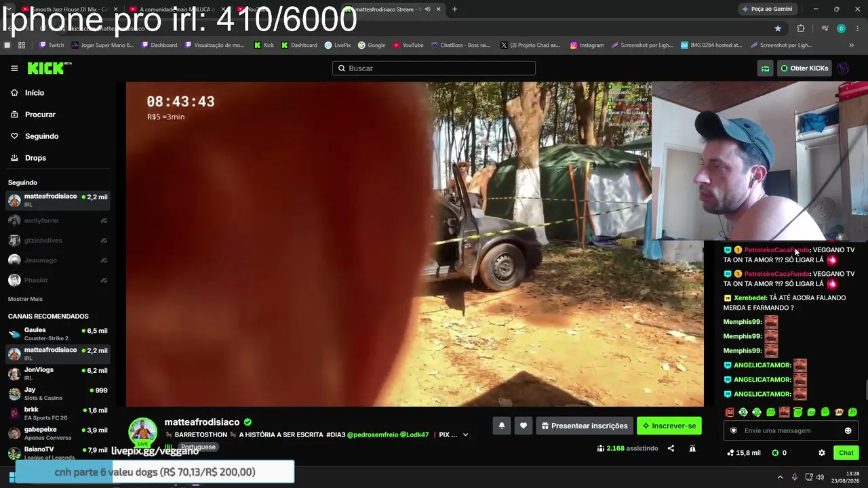The image size is (868, 488).
Task: Click the Obter KICKs button
Action: [804, 68]
